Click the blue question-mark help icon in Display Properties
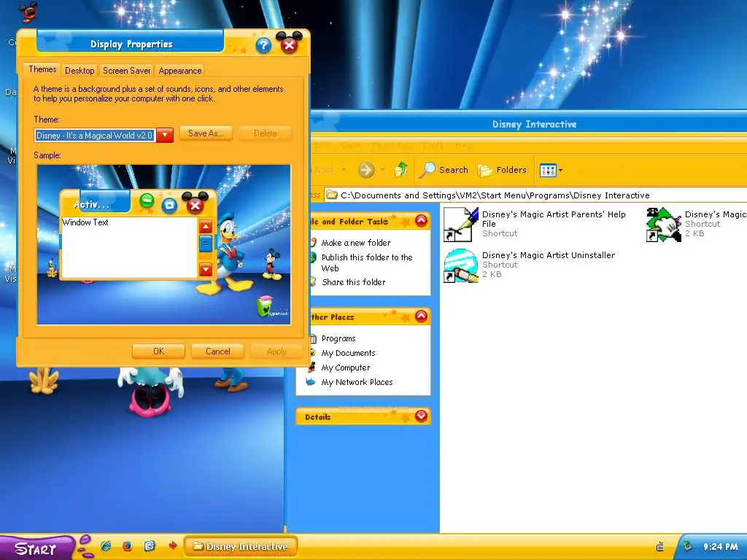 tap(263, 45)
